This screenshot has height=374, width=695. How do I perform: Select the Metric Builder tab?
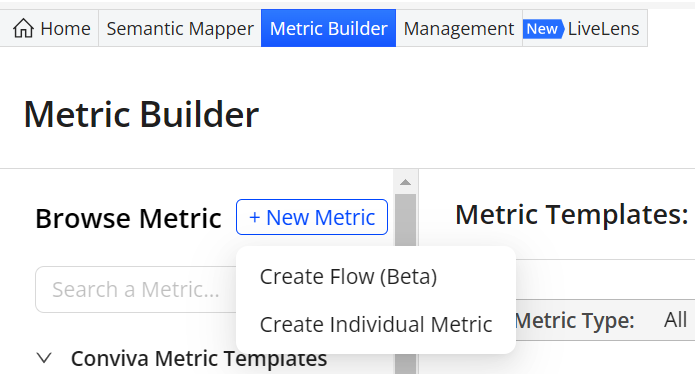tap(328, 28)
